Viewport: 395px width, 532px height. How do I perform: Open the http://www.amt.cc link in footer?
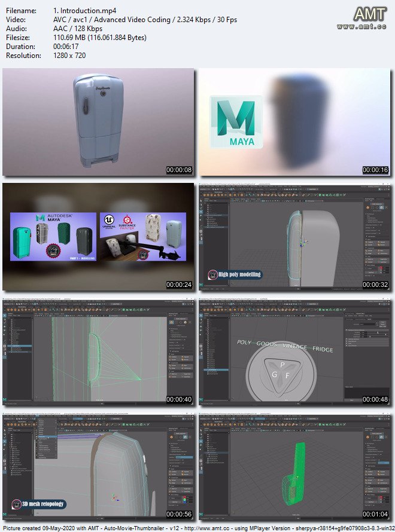click(x=205, y=528)
